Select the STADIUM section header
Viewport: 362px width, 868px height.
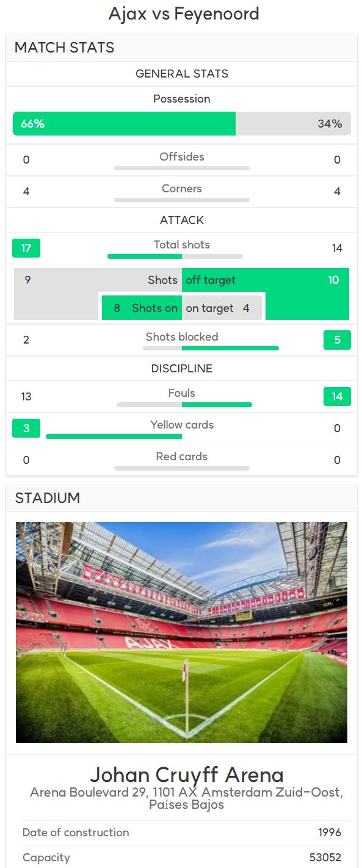click(48, 497)
